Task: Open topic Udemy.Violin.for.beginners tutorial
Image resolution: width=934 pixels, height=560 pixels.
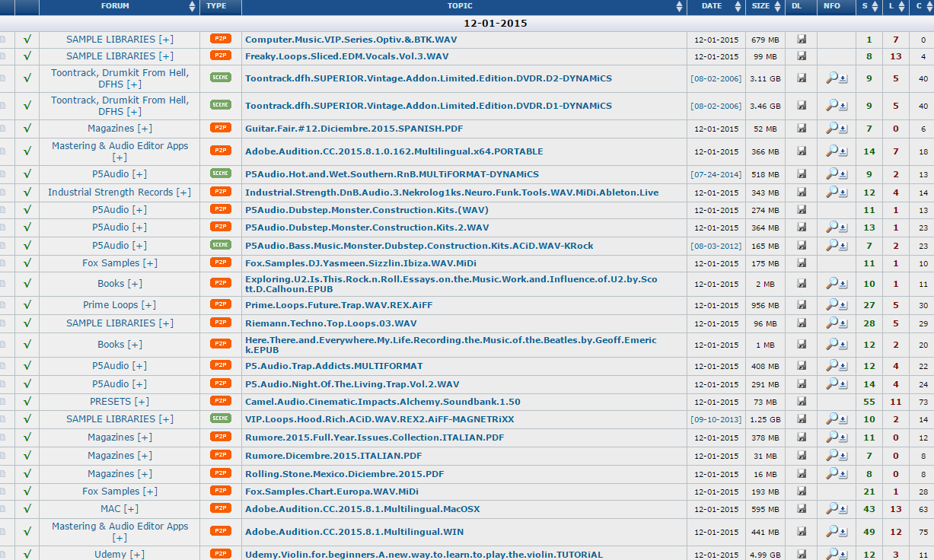Action: point(424,555)
